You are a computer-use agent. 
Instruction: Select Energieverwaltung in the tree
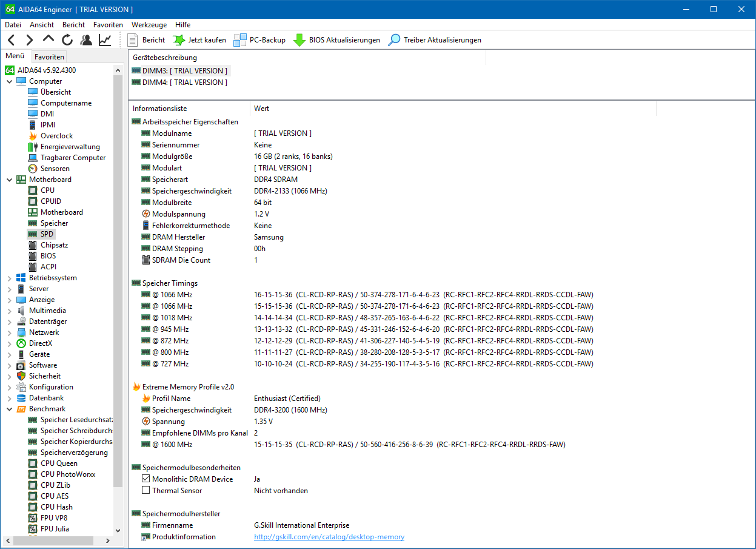coord(70,147)
